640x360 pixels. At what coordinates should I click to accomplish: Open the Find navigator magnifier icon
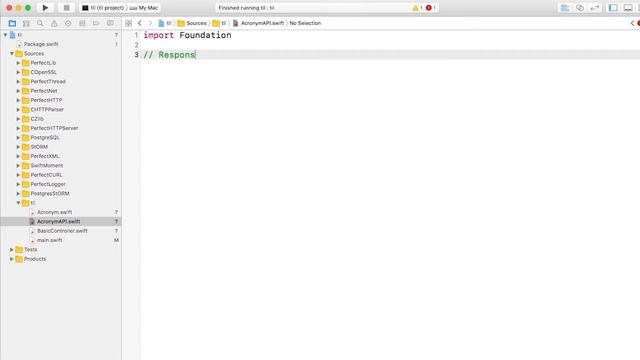click(x=40, y=23)
